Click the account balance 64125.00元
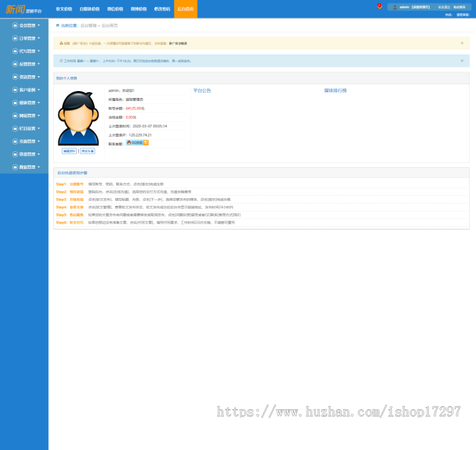The width and height of the screenshot is (476, 450). (x=135, y=109)
